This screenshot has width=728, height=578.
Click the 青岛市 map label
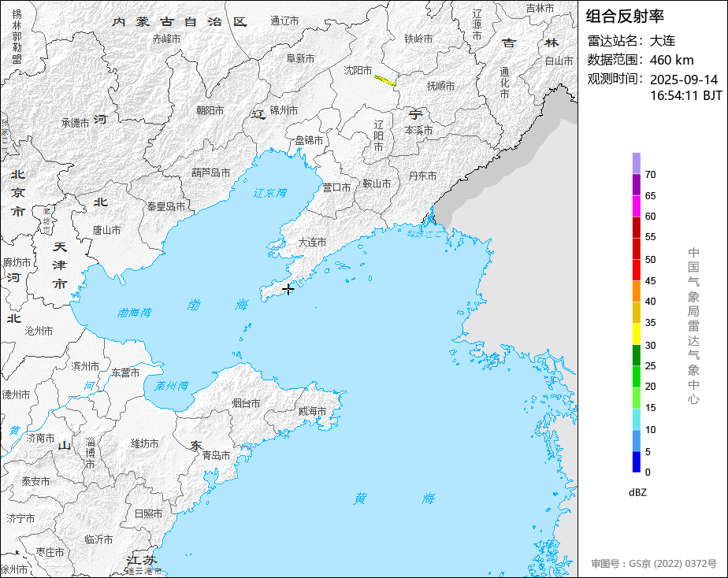pyautogui.click(x=216, y=455)
